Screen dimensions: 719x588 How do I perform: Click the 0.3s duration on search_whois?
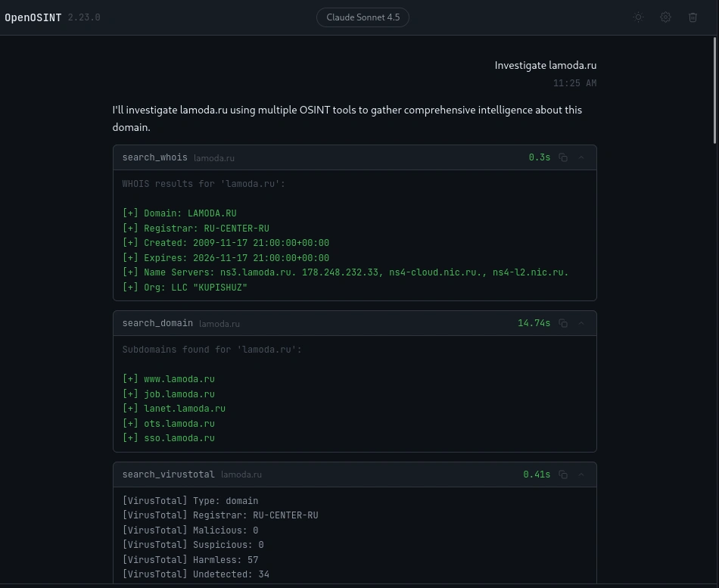pos(539,157)
